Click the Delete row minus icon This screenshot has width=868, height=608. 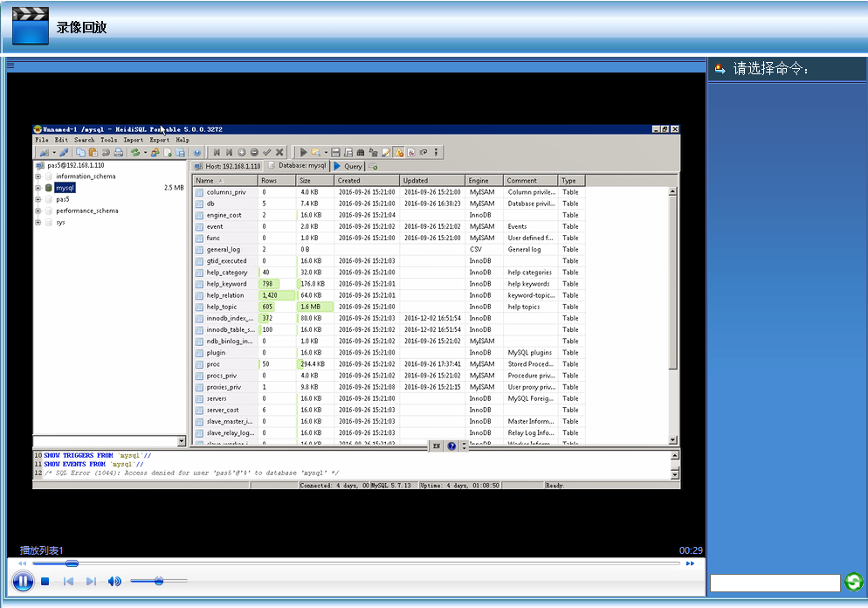(254, 152)
